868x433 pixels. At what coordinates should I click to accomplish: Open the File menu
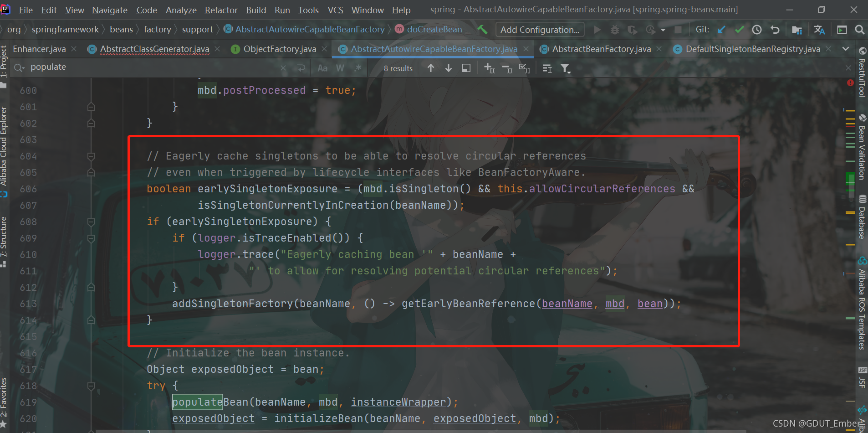[x=26, y=10]
